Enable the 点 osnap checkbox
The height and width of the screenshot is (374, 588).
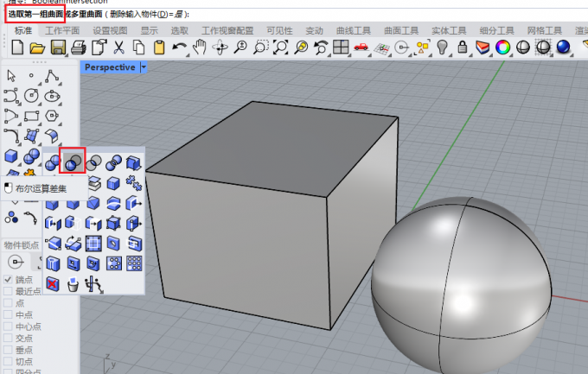tap(8, 303)
